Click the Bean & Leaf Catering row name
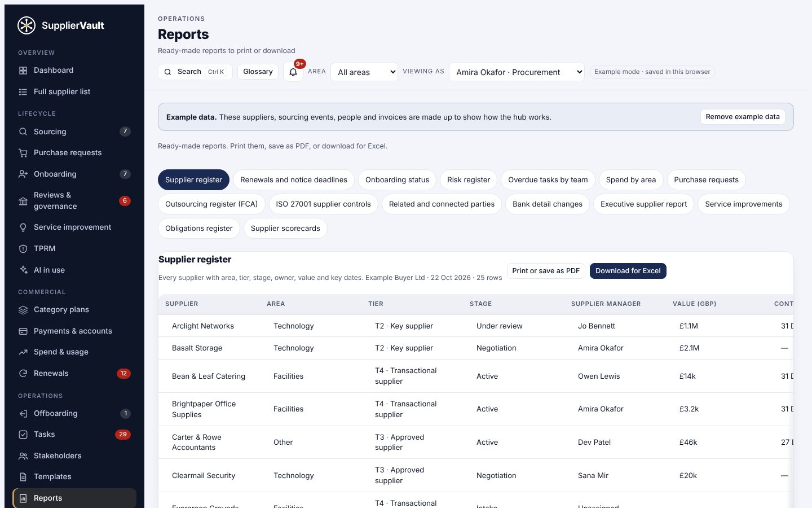This screenshot has height=508, width=812. (x=209, y=376)
